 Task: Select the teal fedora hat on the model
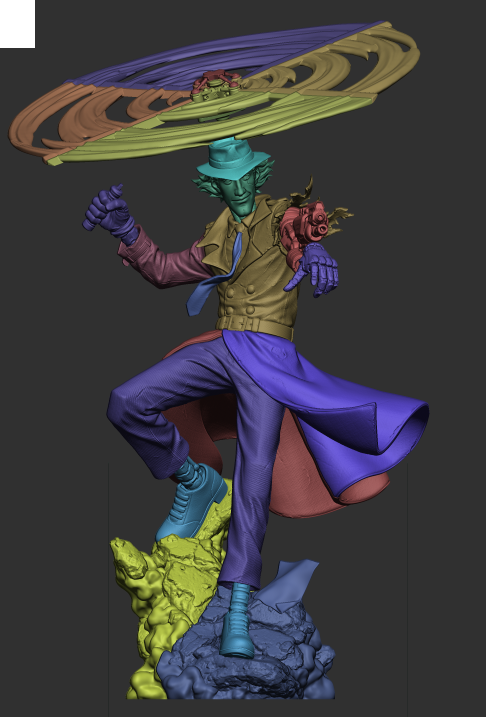pos(236,159)
